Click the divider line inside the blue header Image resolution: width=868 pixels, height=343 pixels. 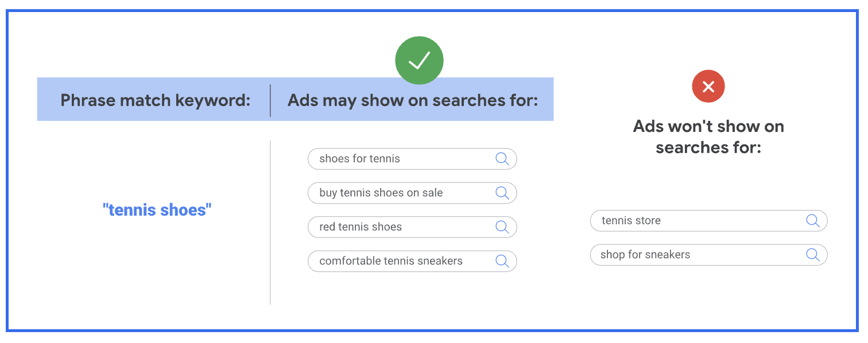[x=270, y=100]
